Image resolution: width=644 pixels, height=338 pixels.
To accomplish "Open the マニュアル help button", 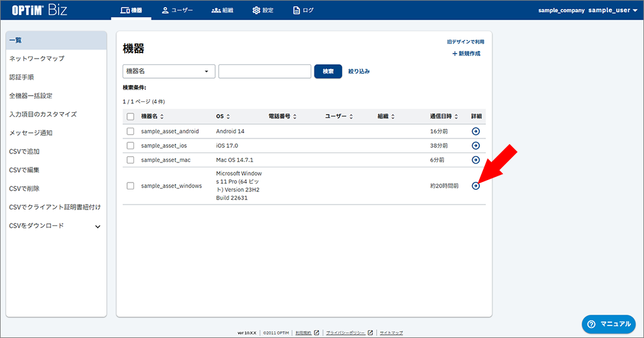I will click(608, 324).
